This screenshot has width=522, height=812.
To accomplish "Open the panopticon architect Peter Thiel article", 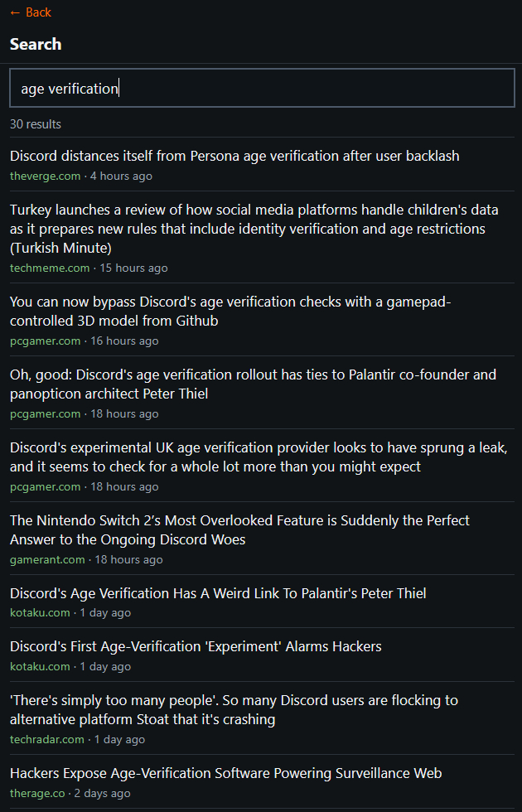I will pyautogui.click(x=253, y=384).
